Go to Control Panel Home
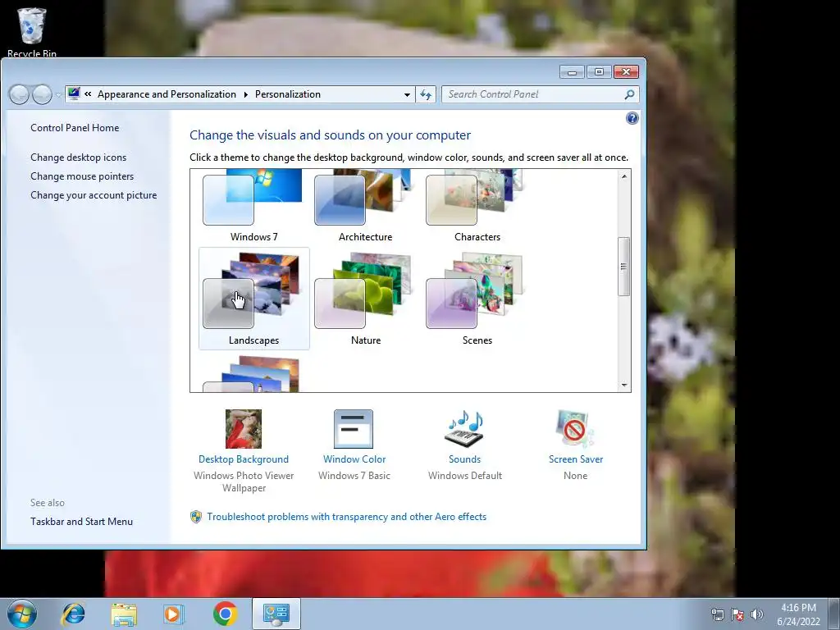 point(75,127)
